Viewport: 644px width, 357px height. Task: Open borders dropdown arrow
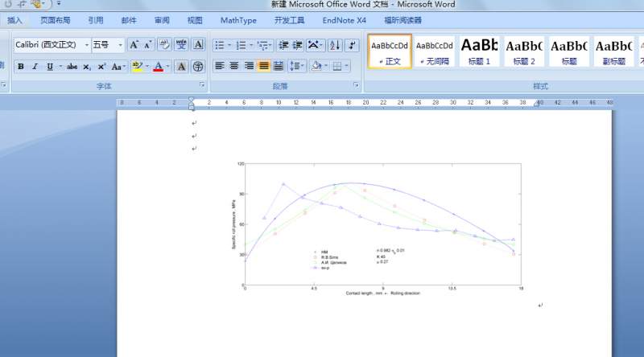347,66
